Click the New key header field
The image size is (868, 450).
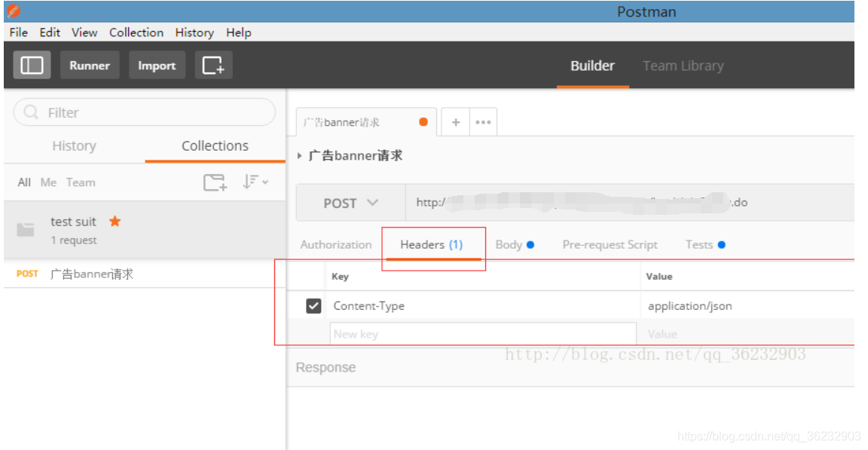(483, 334)
